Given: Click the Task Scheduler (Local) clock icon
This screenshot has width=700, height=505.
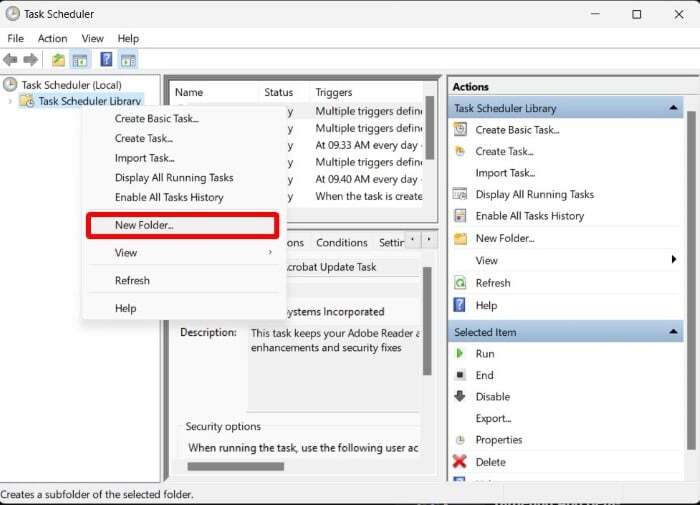Looking at the screenshot, I should pyautogui.click(x=10, y=84).
